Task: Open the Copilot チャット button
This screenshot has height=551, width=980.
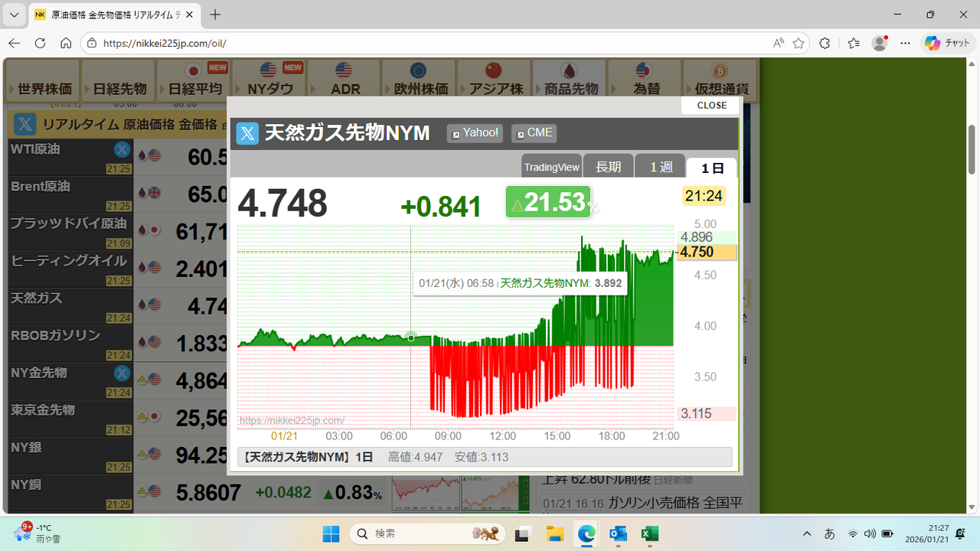Action: pos(948,44)
